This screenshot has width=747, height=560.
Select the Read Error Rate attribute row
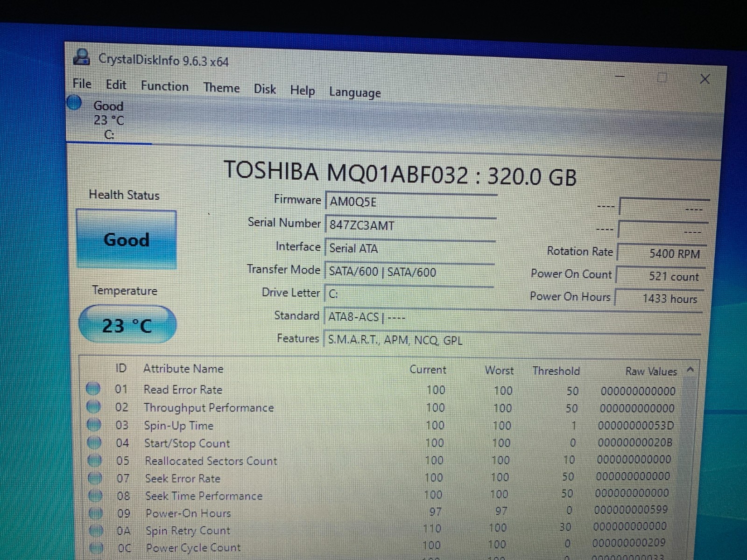click(x=381, y=390)
